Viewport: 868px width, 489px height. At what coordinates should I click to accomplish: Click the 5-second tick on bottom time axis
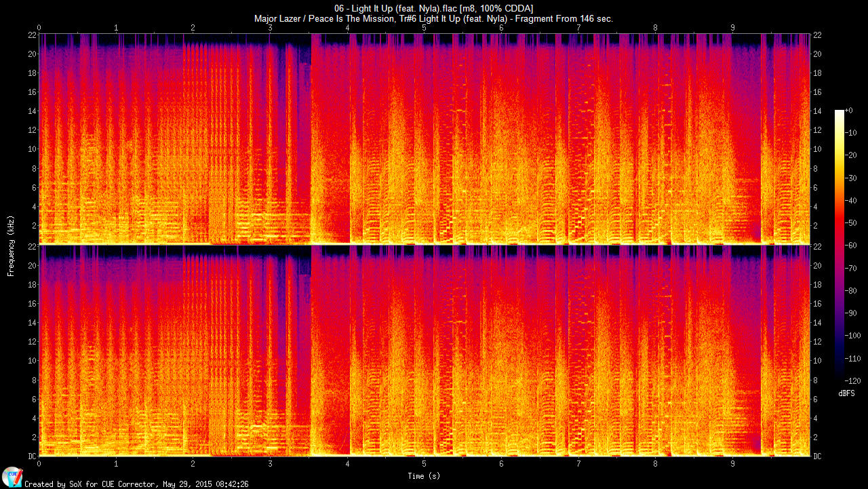pos(424,464)
